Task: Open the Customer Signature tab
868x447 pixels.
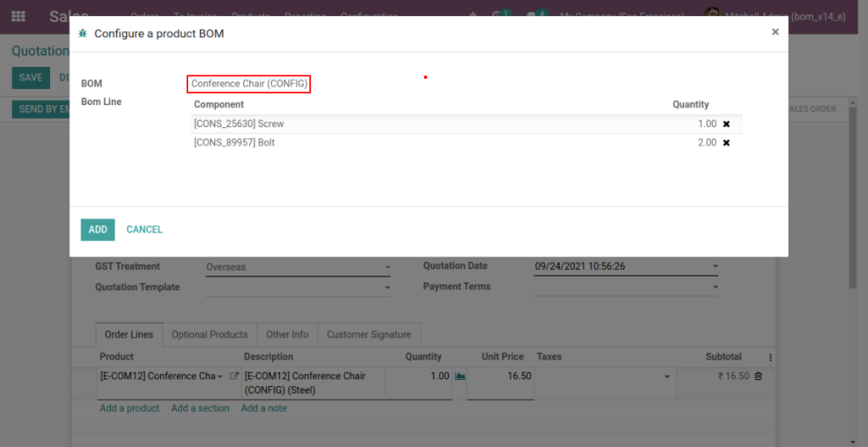Action: click(x=369, y=334)
